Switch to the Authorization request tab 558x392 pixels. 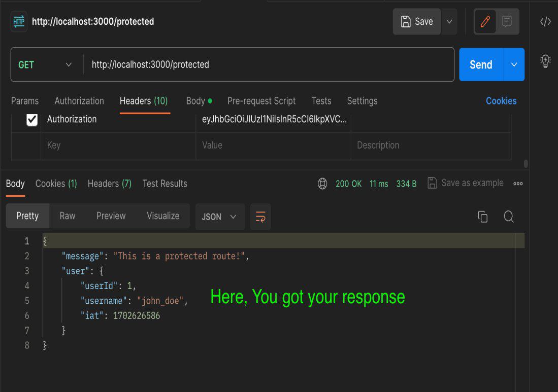[x=79, y=101]
